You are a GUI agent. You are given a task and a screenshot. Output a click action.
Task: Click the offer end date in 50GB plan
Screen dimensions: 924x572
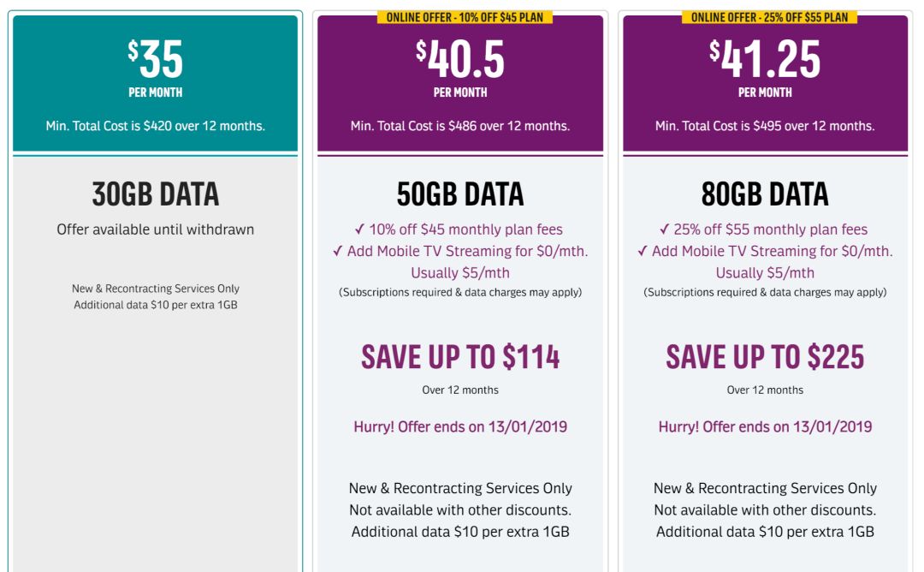point(460,426)
